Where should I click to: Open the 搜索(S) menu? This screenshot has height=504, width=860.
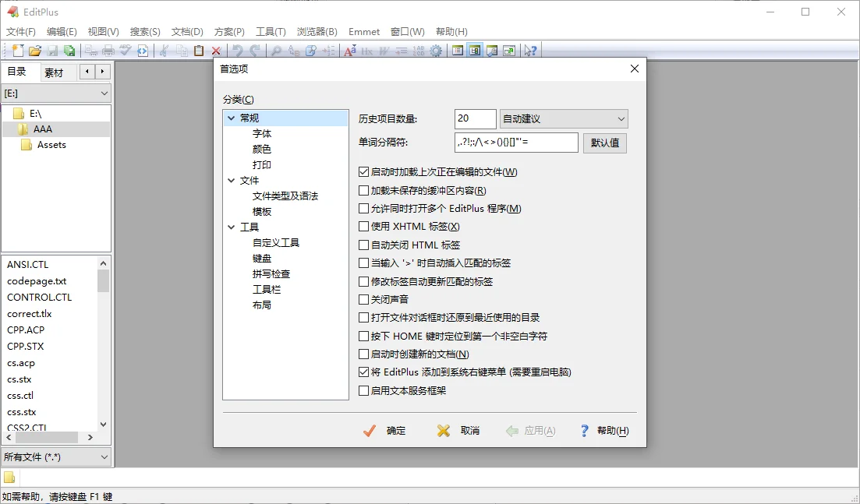tap(145, 32)
